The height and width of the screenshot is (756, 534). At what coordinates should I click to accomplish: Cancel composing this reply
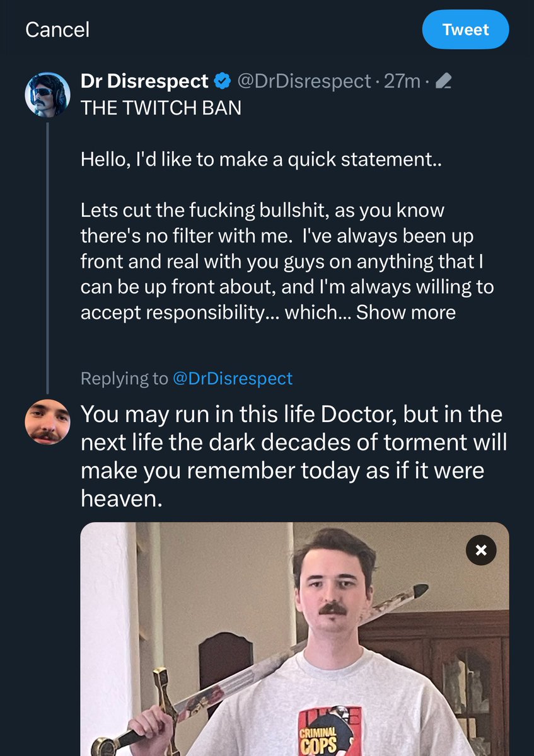point(57,29)
